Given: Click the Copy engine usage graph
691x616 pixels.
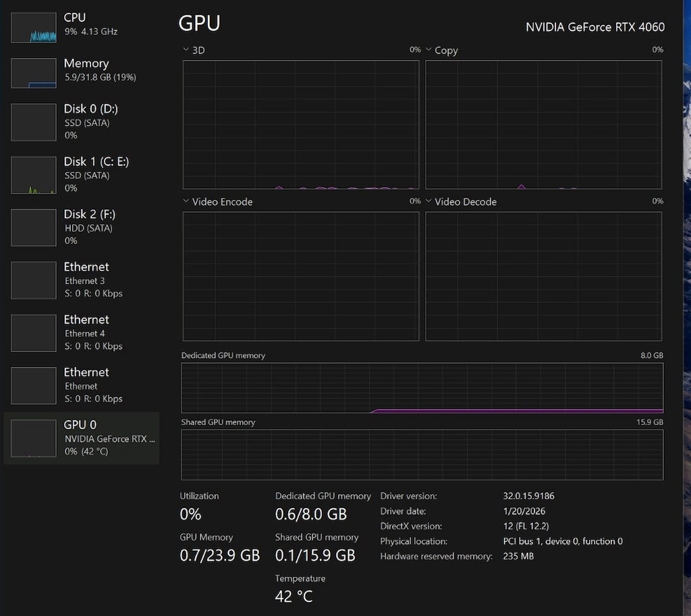Looking at the screenshot, I should click(543, 125).
